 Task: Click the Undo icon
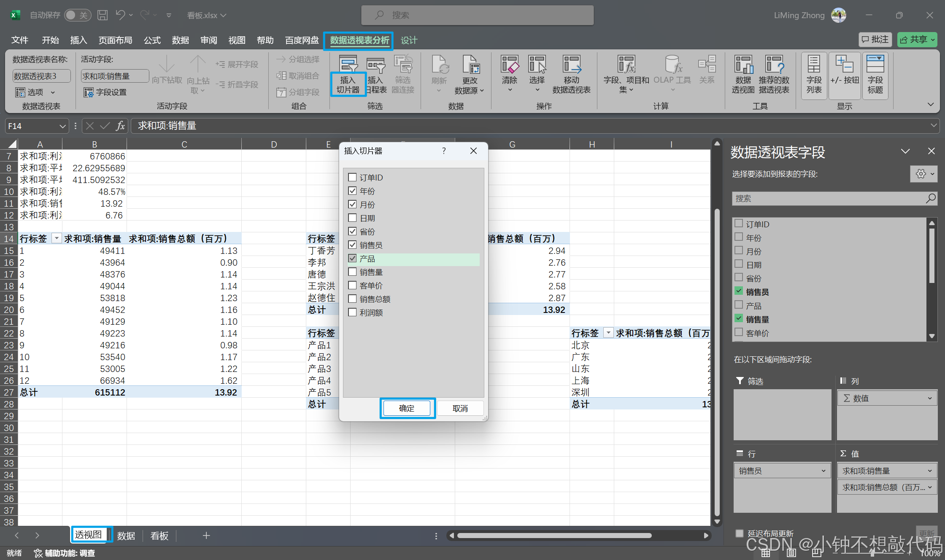[120, 15]
